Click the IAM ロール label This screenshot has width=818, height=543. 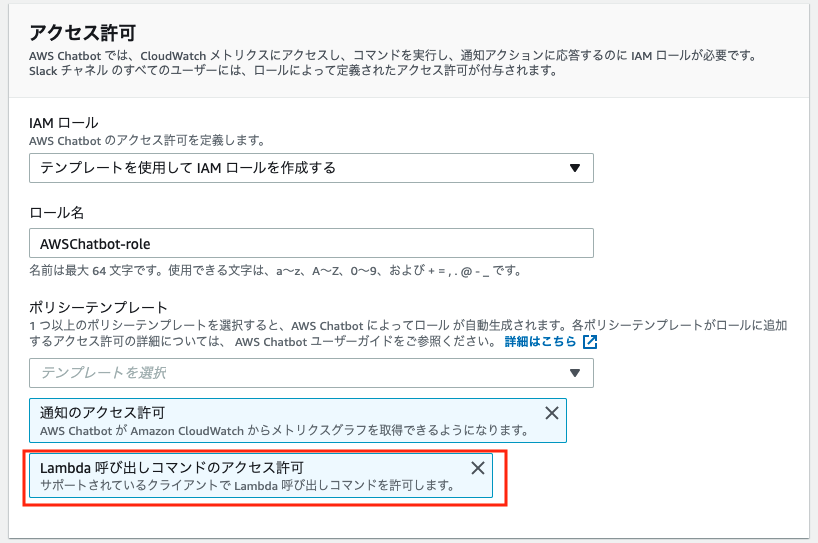[x=64, y=123]
